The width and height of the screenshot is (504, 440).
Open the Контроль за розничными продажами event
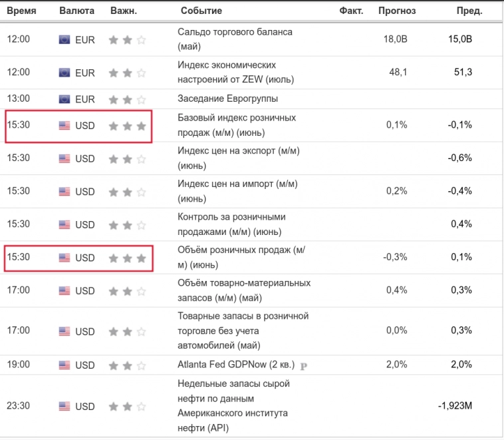[232, 224]
